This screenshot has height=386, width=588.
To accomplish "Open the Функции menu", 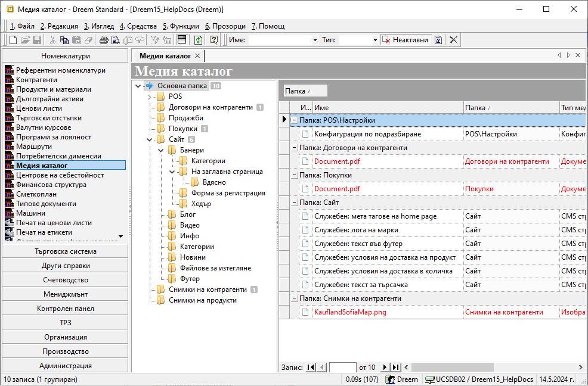I will pos(181,26).
